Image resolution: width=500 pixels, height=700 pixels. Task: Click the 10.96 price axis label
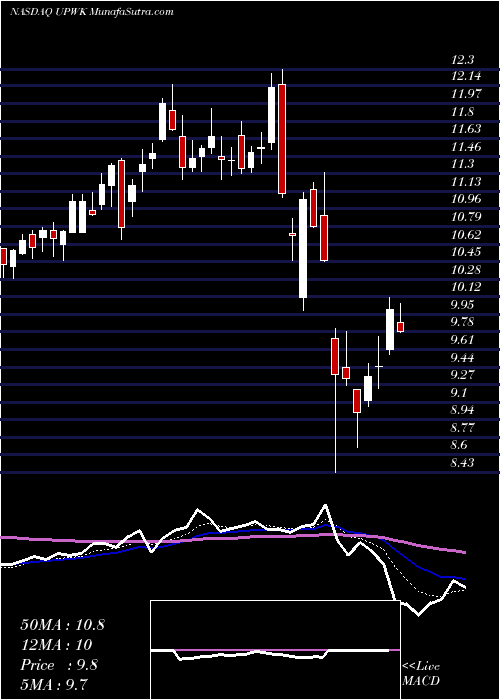pos(467,199)
